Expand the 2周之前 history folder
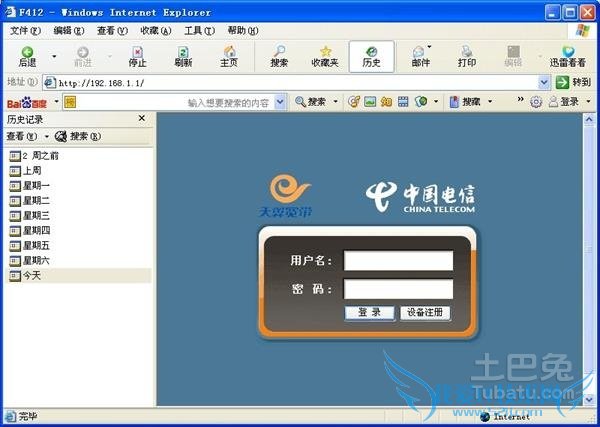The height and width of the screenshot is (427, 600). pyautogui.click(x=34, y=156)
